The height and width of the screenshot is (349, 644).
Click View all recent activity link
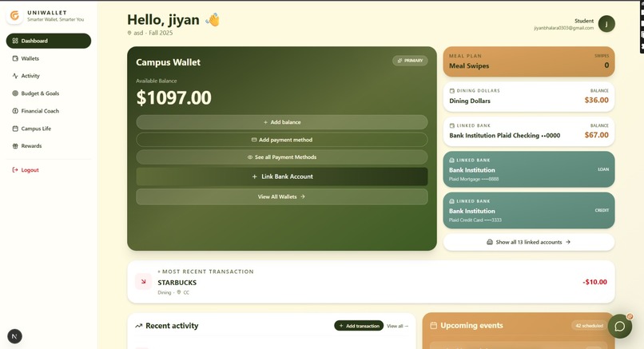pyautogui.click(x=398, y=326)
